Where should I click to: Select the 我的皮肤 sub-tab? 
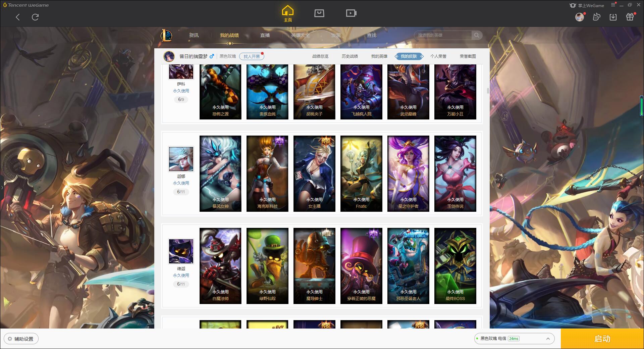pyautogui.click(x=409, y=56)
